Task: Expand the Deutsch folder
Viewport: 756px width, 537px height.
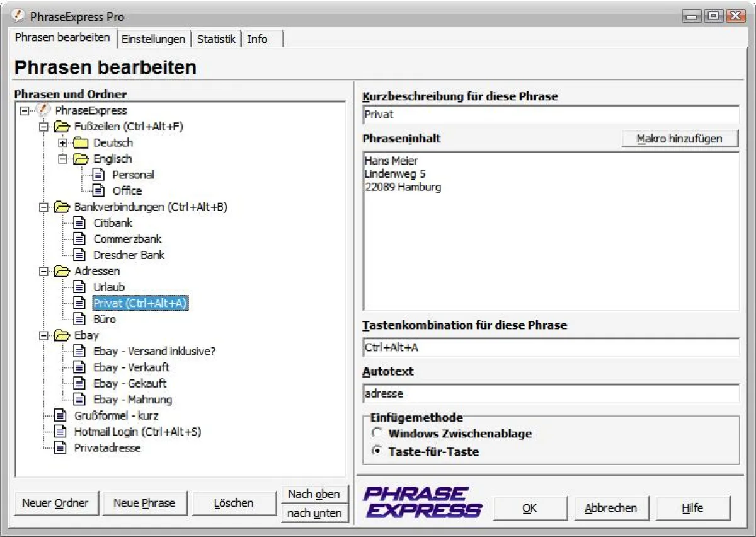Action: coord(62,143)
